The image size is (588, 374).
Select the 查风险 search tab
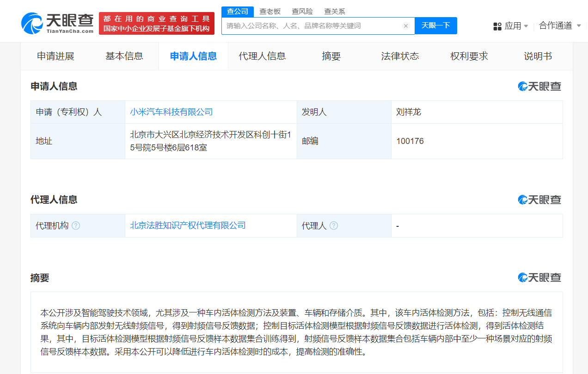[x=302, y=12]
